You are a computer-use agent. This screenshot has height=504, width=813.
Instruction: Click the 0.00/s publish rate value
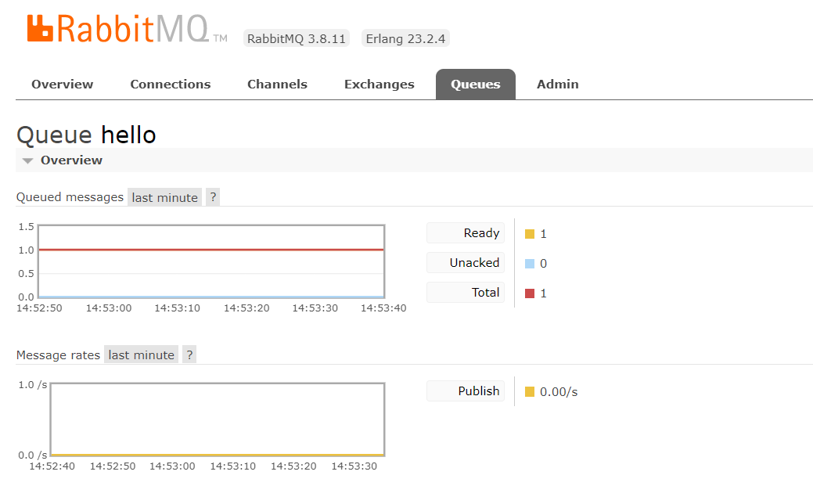(x=559, y=392)
